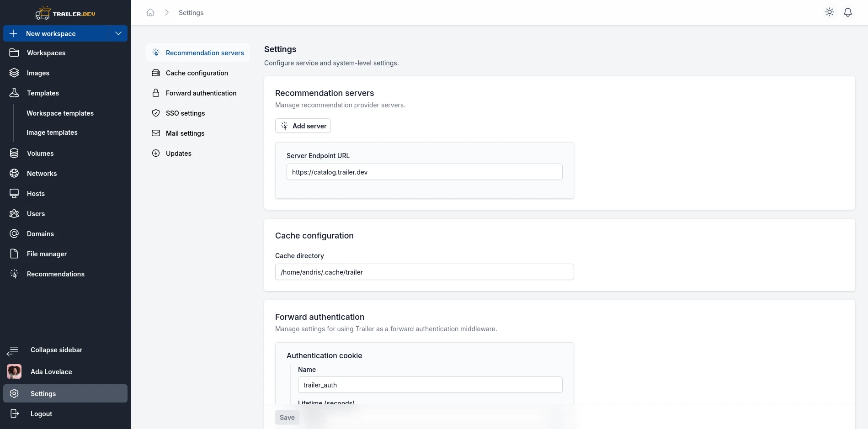868x429 pixels.
Task: Select the Recommendation servers settings tab
Action: (x=198, y=53)
